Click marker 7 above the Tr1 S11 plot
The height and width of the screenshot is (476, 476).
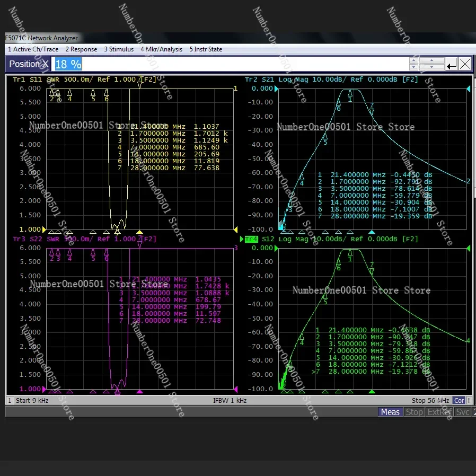coord(139,82)
